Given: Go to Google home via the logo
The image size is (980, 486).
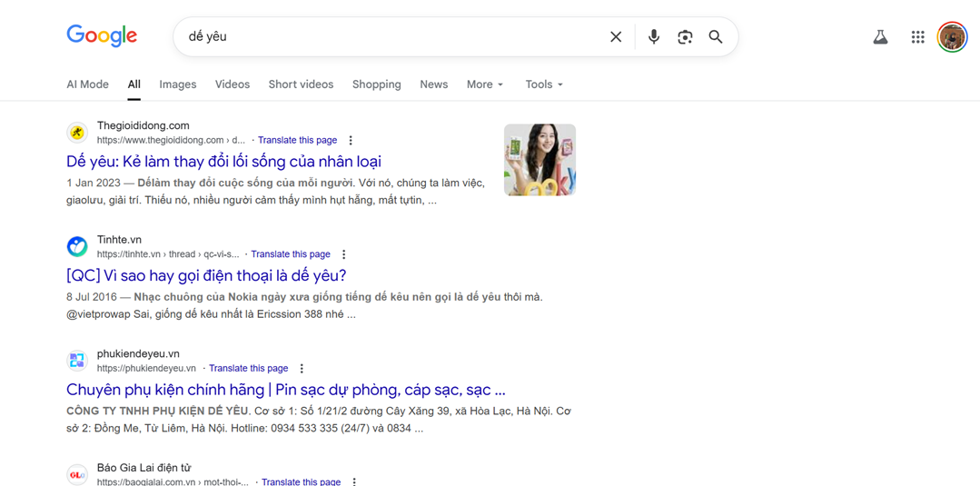Looking at the screenshot, I should click(x=102, y=36).
